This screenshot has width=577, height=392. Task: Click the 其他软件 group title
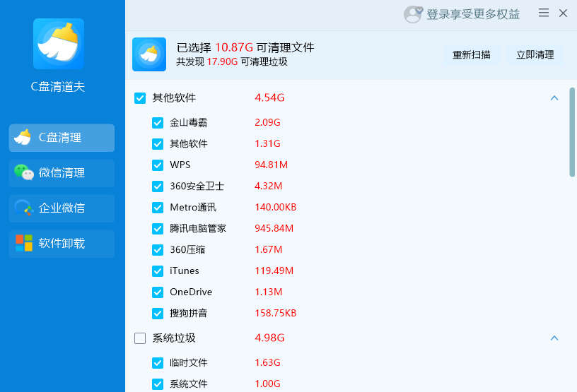click(174, 97)
